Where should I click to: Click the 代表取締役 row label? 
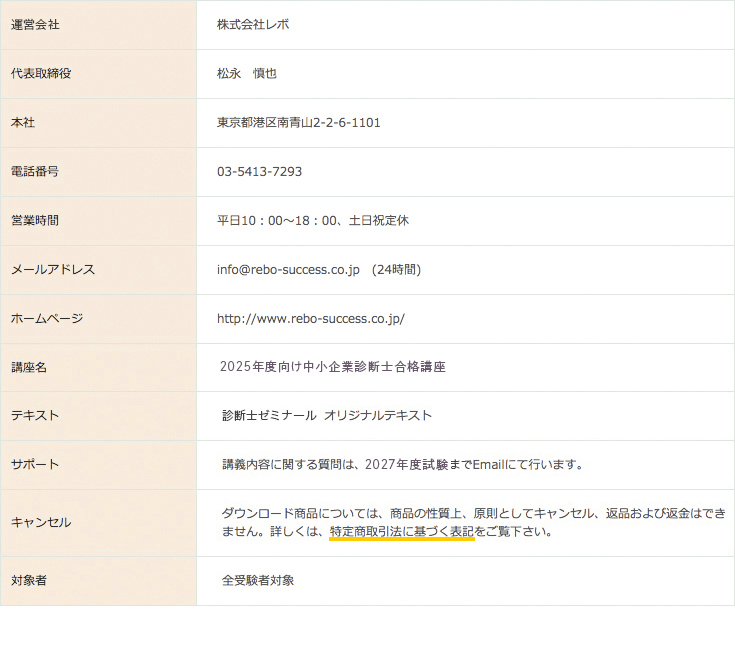41,73
